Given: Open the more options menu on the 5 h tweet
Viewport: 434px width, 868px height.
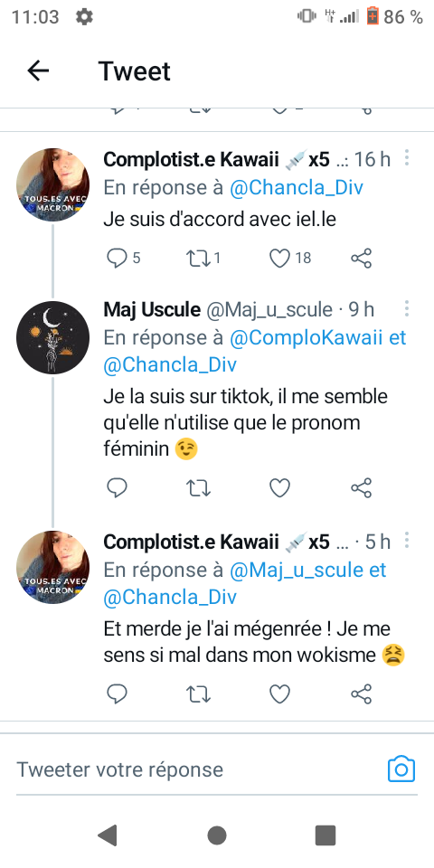Looking at the screenshot, I should pyautogui.click(x=407, y=540).
